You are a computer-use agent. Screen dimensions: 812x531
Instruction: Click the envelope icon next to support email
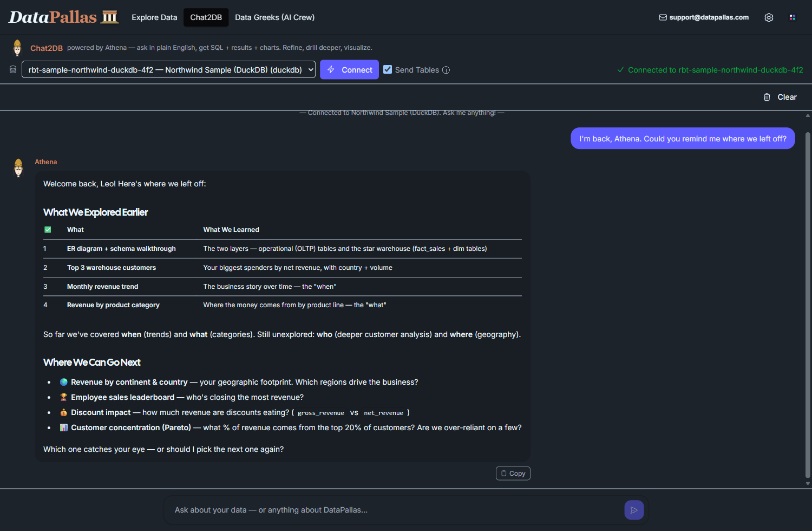pos(663,17)
